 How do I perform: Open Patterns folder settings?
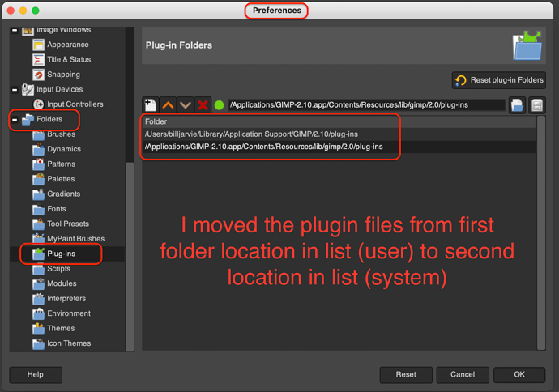click(61, 164)
